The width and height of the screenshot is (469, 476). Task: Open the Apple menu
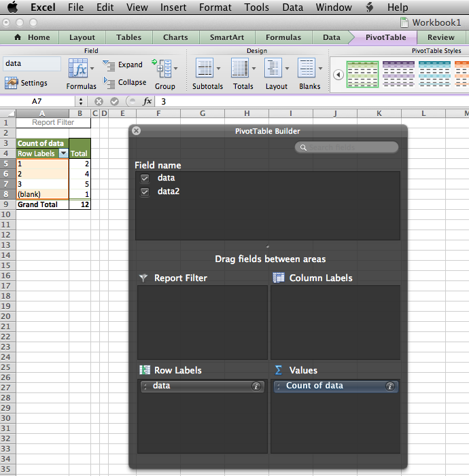click(12, 7)
